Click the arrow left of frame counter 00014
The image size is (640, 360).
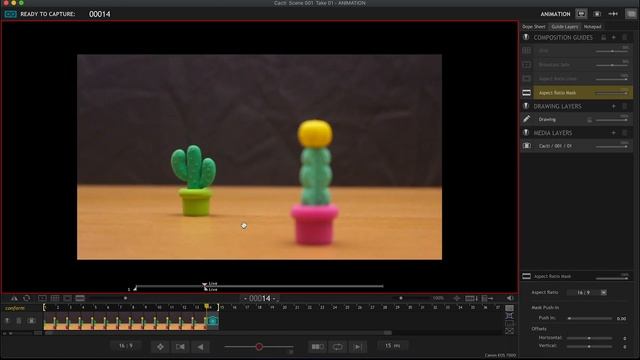point(245,299)
